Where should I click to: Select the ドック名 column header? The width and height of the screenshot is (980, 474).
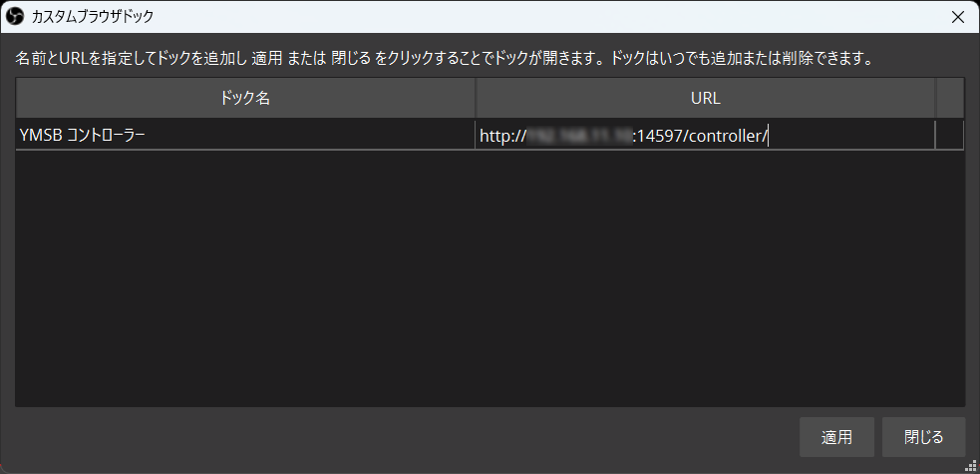tap(245, 98)
